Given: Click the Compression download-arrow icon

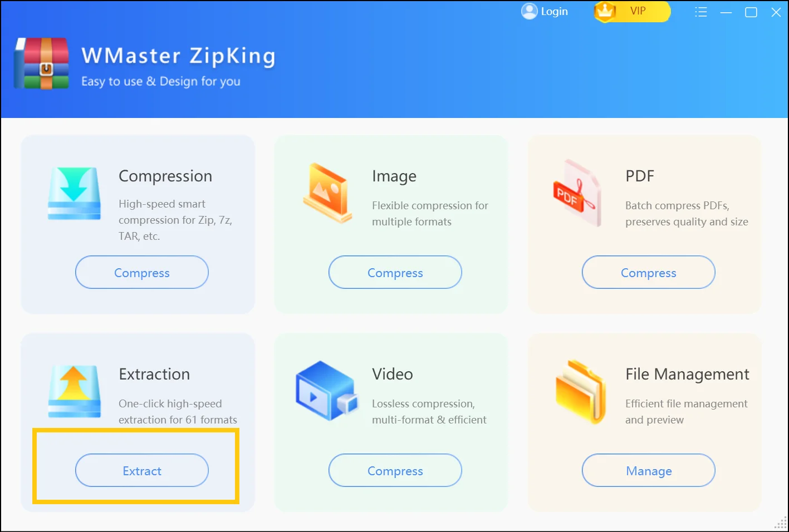Looking at the screenshot, I should (75, 193).
